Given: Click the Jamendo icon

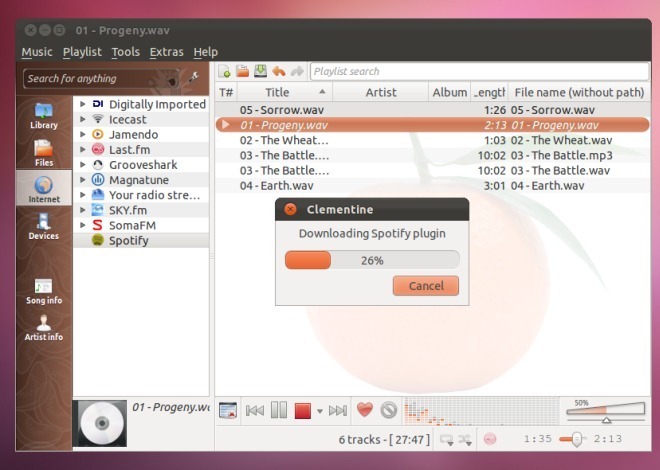Looking at the screenshot, I should [98, 134].
